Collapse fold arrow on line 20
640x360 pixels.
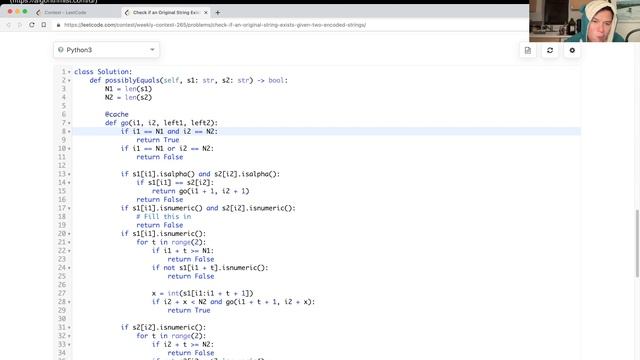(x=69, y=234)
